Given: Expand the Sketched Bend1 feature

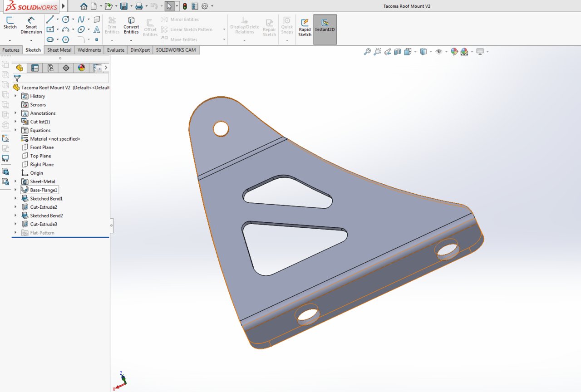Looking at the screenshot, I should click(x=15, y=198).
